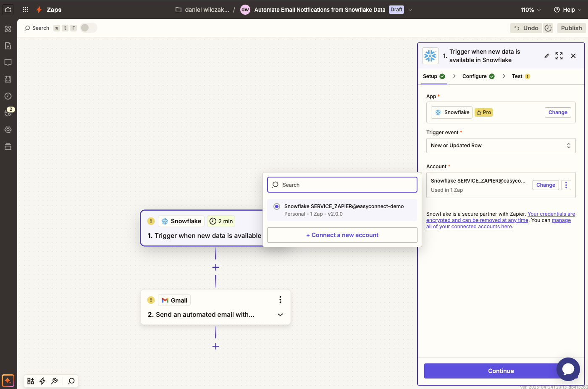The height and width of the screenshot is (389, 588).
Task: Open the sidebar comments icon
Action: click(8, 63)
